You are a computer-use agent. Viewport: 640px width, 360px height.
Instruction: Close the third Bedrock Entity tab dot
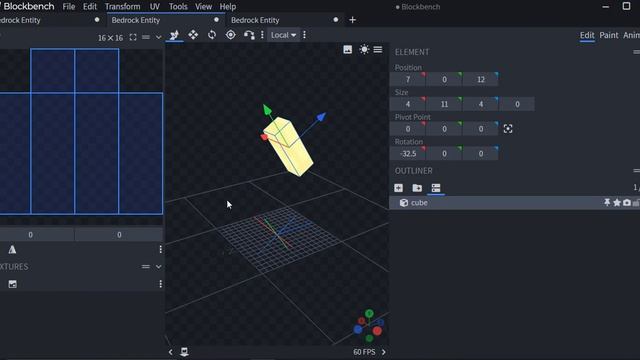click(336, 20)
